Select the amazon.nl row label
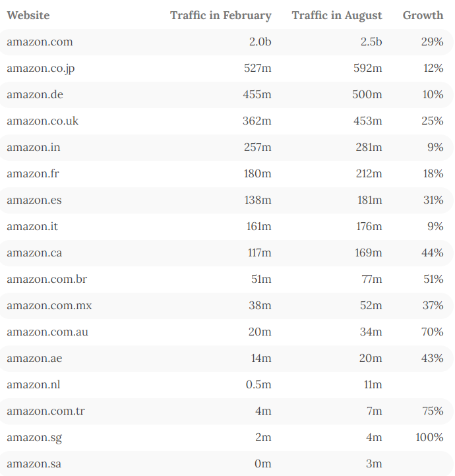 34,384
